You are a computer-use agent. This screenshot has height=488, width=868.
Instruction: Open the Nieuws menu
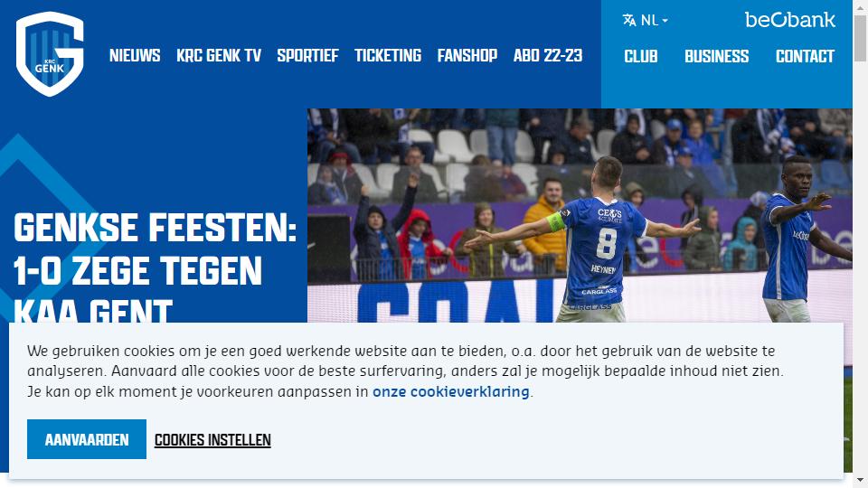tap(135, 55)
